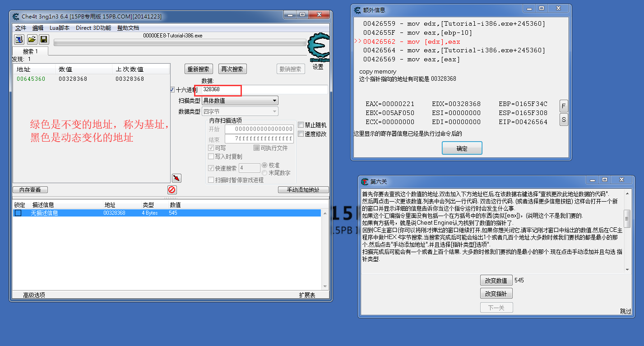
Task: Toggle the 可执行文件 checkbox
Action: pyautogui.click(x=256, y=148)
